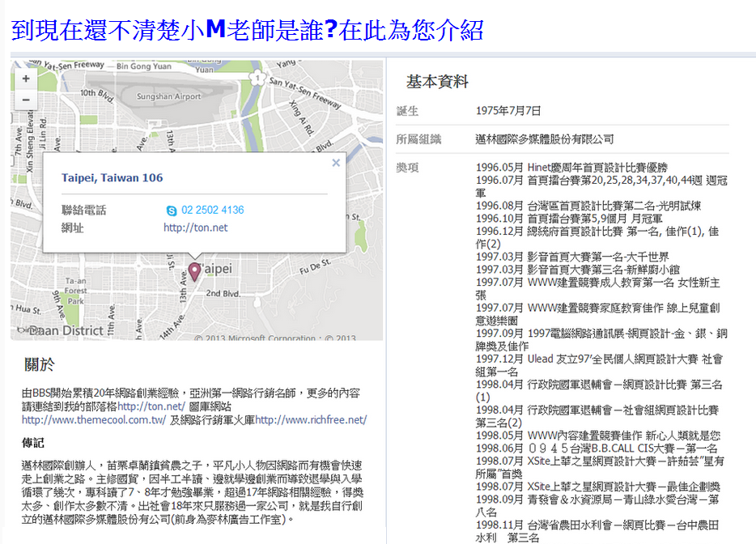
Task: Zoom in the map with plus button
Action: 26,79
